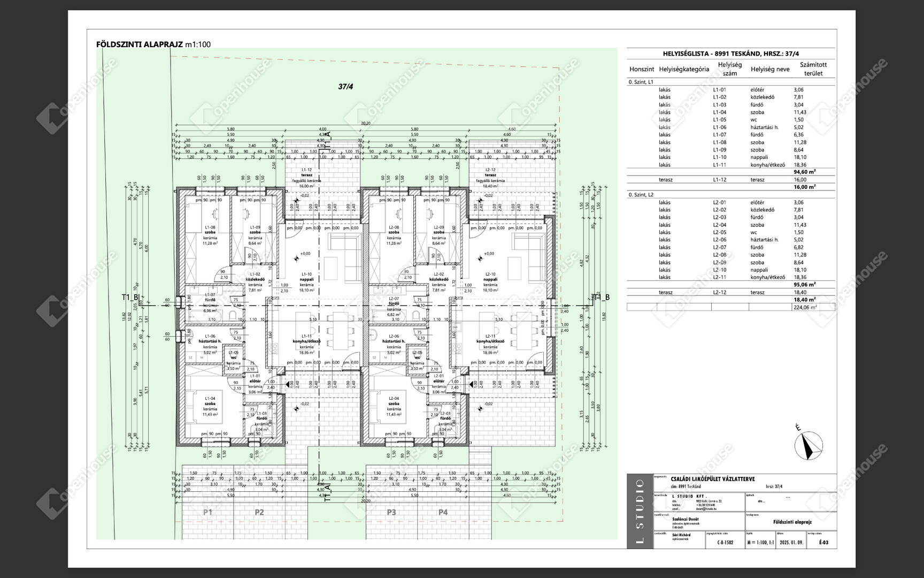Click the L STUDIO vertical logo block
924x578 pixels.
click(x=640, y=511)
